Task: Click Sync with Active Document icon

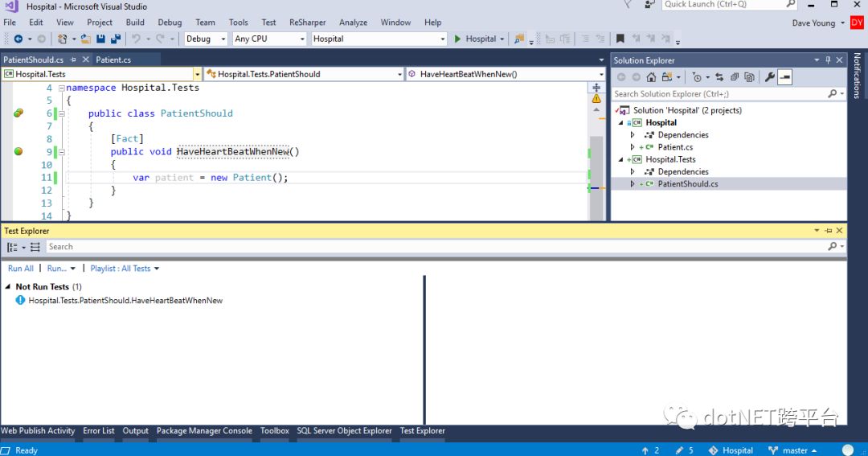Action: [x=719, y=77]
